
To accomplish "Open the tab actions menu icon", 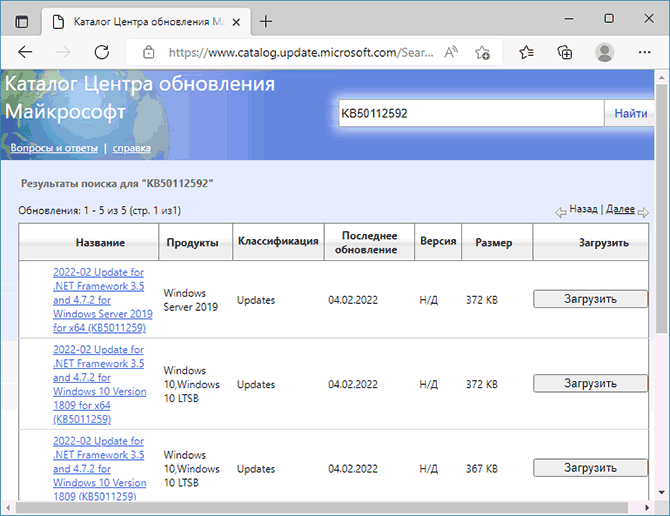I will point(21,21).
